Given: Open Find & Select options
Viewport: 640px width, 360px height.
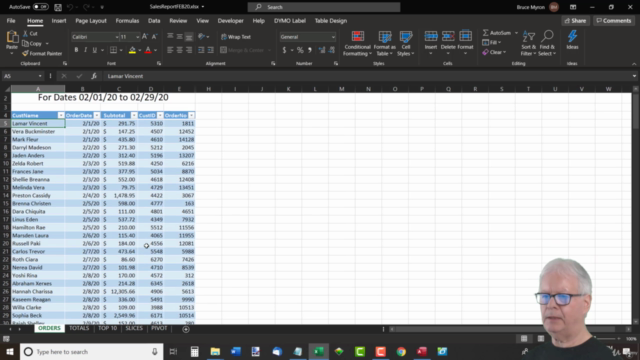Looking at the screenshot, I should [547, 43].
